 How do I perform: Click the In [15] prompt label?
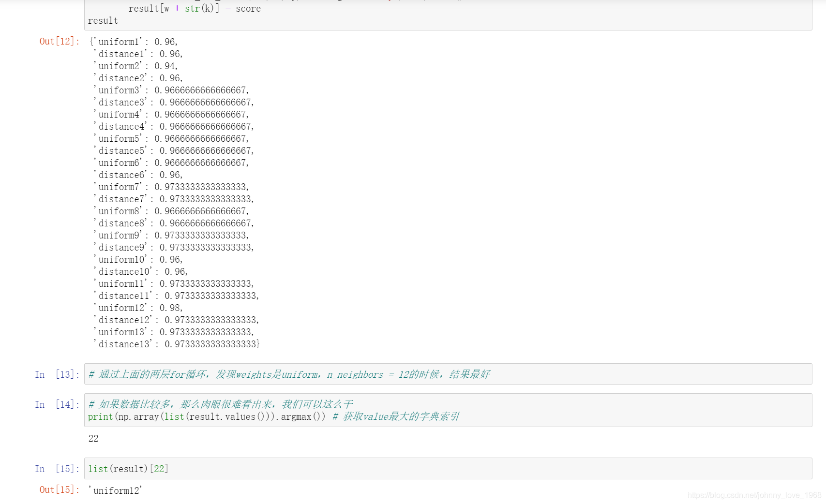57,469
